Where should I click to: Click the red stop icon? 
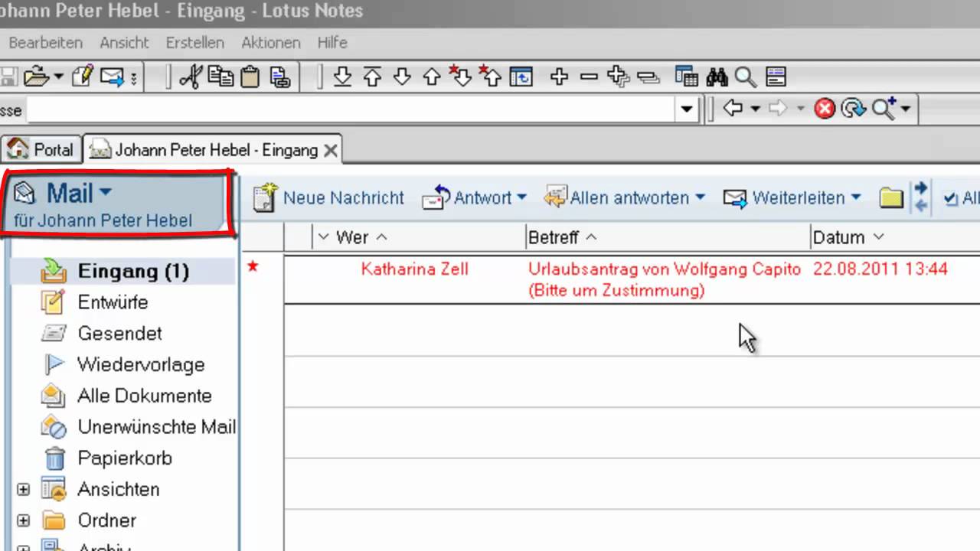[825, 109]
